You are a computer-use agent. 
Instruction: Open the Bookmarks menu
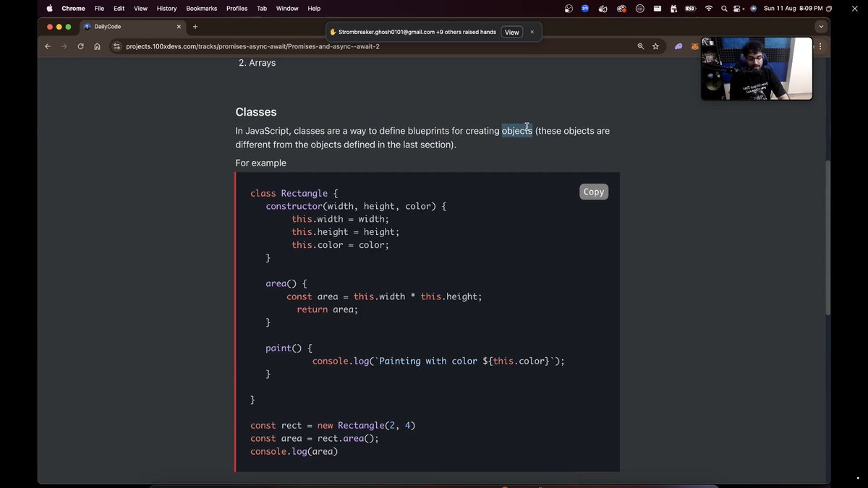pyautogui.click(x=201, y=8)
